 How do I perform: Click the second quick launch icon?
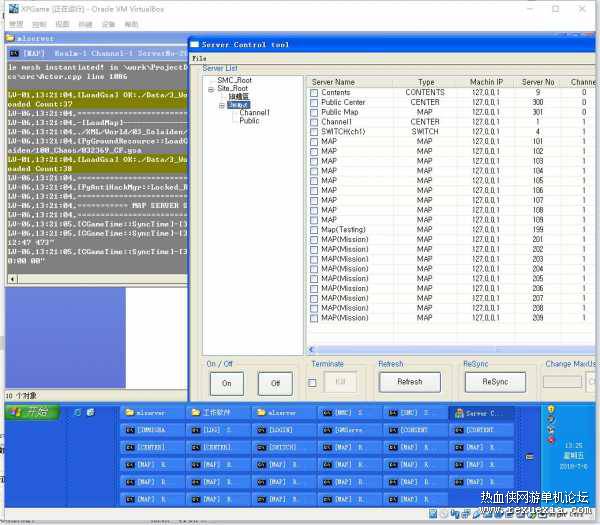pos(91,412)
